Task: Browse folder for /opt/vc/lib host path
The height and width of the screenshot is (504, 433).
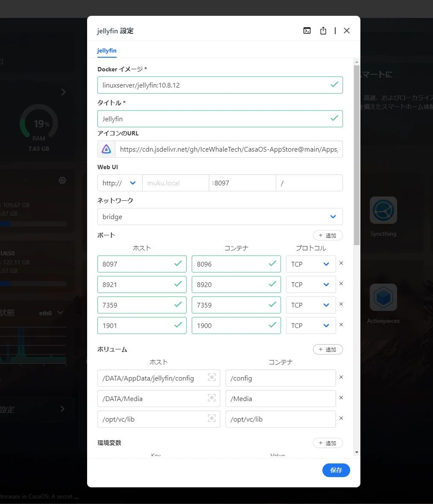Action: (212, 418)
